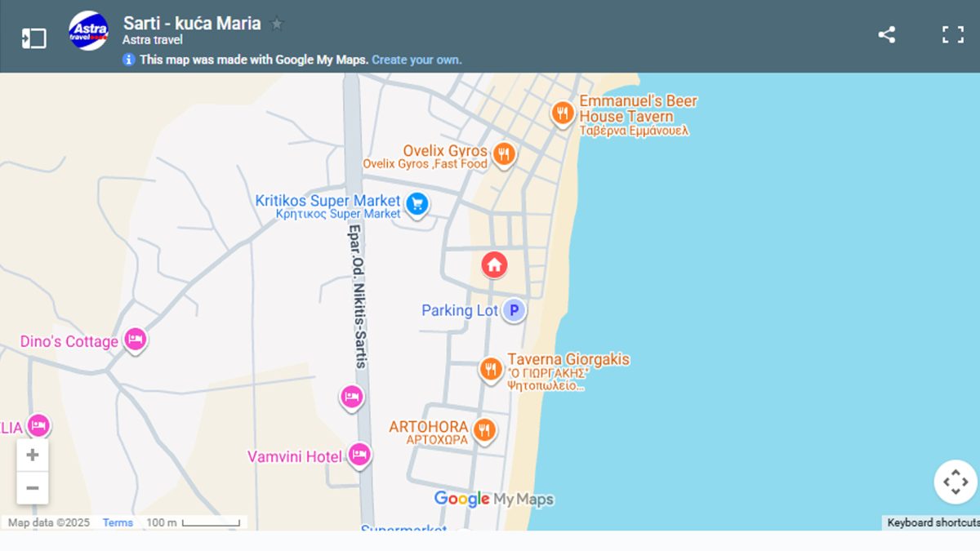Click the Dino's Cottage lodging pin

coord(135,339)
